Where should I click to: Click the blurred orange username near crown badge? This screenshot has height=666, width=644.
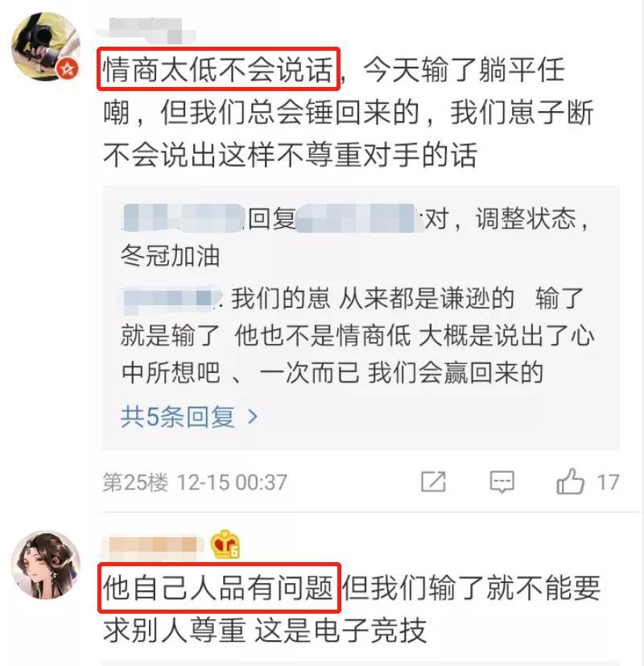153,545
